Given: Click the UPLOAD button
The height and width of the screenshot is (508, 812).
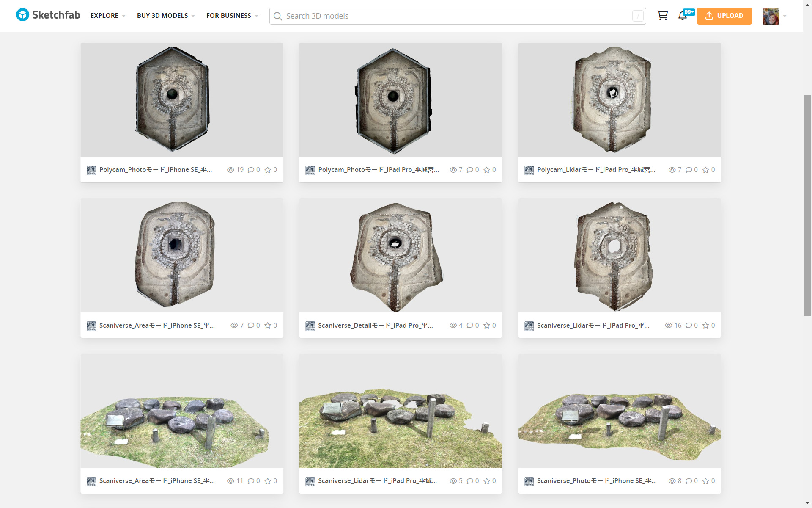Looking at the screenshot, I should 724,16.
